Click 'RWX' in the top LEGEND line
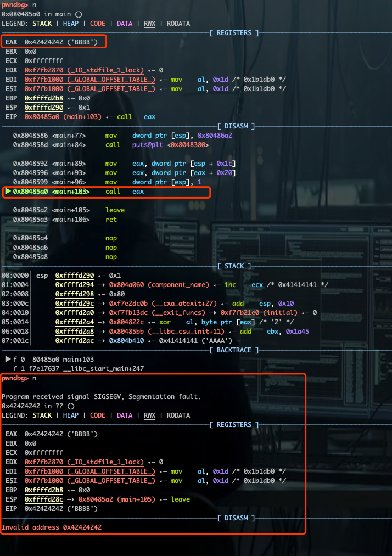Viewport: 392px width, 556px height. click(149, 24)
